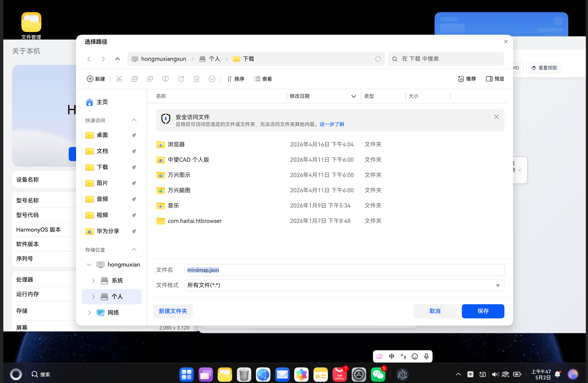Select 音频 in quick access
Viewport: 588px width, 383px height.
(x=102, y=199)
